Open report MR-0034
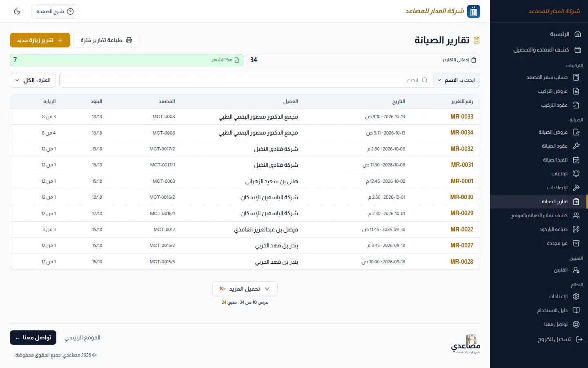This screenshot has height=368, width=588. coord(462,132)
